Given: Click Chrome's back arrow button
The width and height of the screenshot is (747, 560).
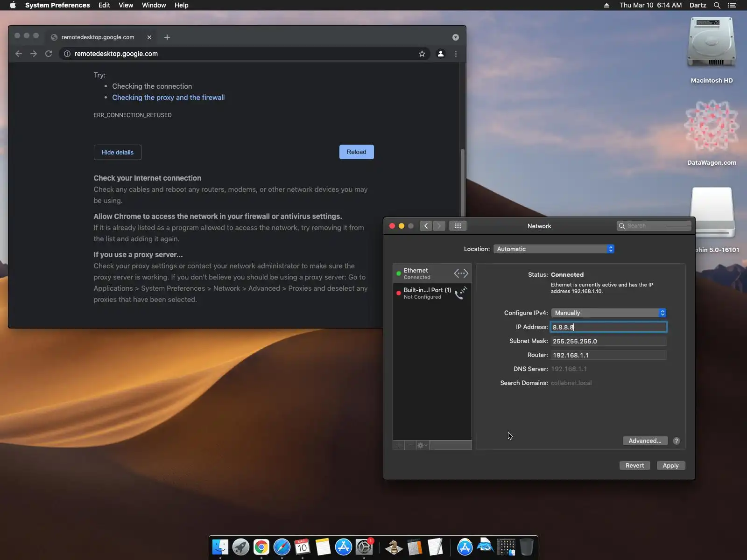Looking at the screenshot, I should coord(19,54).
